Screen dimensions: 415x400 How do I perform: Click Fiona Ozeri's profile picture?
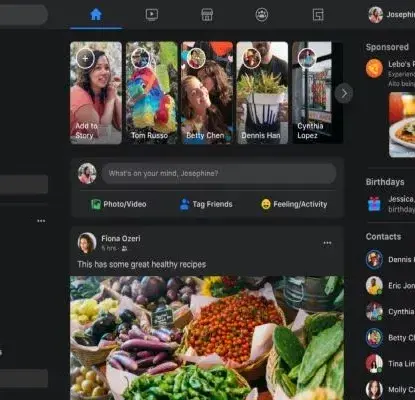(87, 243)
